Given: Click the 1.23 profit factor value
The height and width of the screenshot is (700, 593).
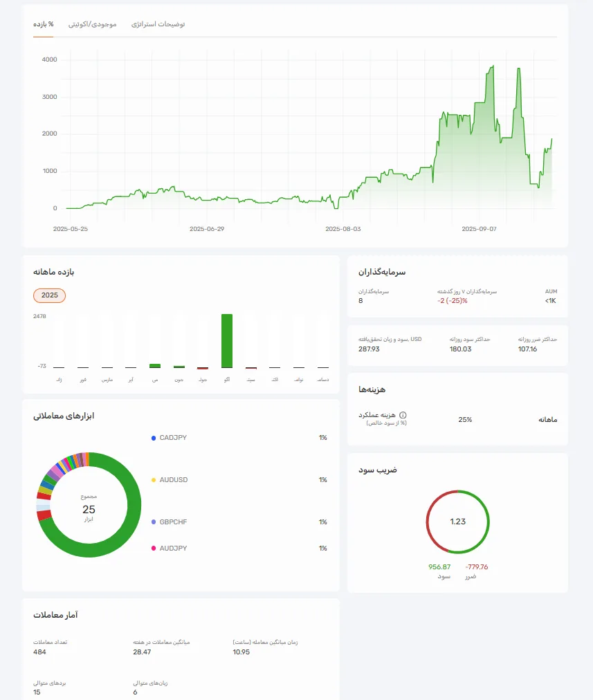Looking at the screenshot, I should (458, 522).
